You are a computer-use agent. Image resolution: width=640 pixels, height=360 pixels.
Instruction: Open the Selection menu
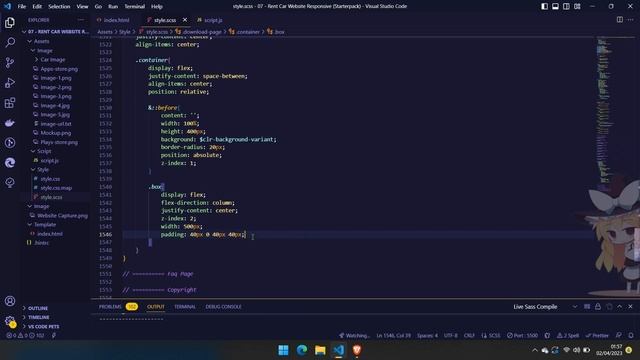pyautogui.click(x=59, y=7)
